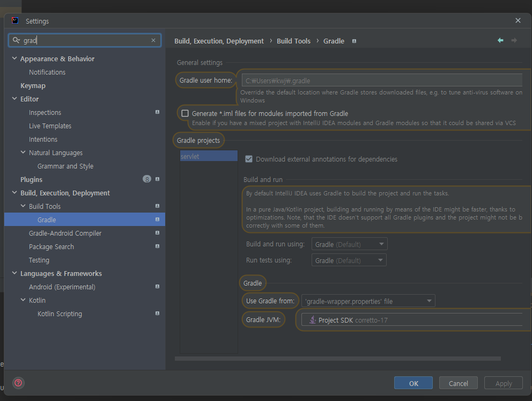Screen dimensions: 532x401
Task: Select Kotlin Scripting settings
Action: [x=60, y=313]
